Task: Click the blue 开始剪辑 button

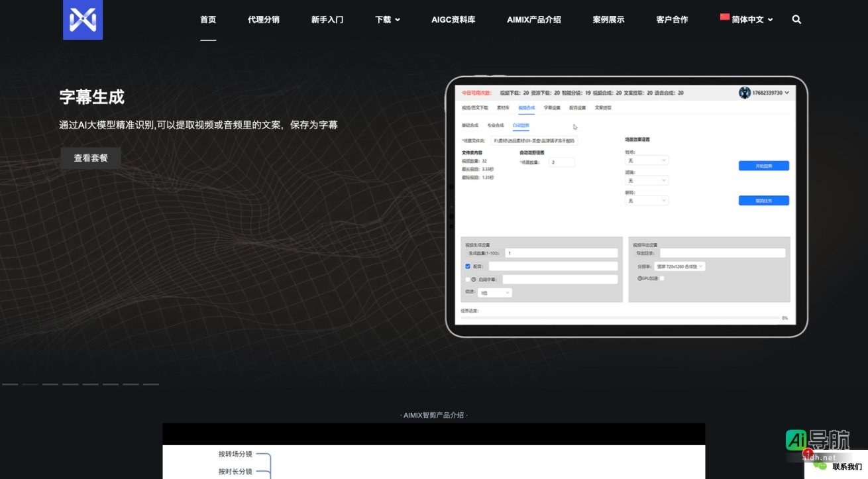Action: point(763,166)
